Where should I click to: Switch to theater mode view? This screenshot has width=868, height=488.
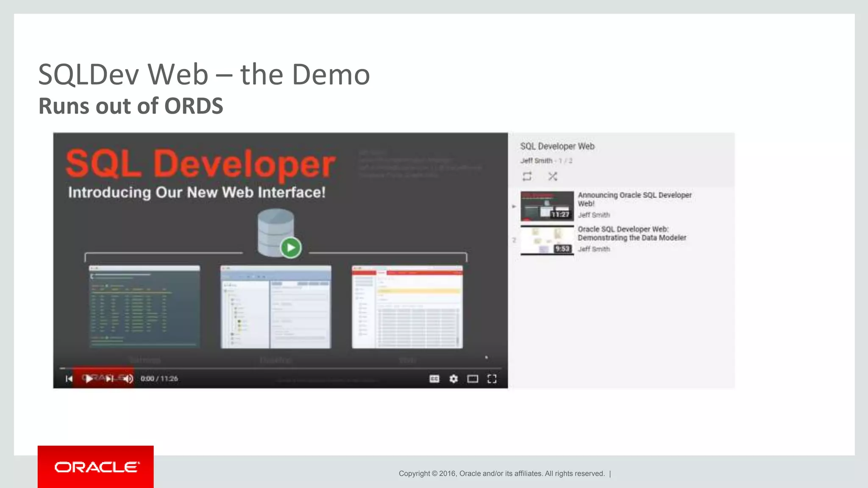(473, 379)
